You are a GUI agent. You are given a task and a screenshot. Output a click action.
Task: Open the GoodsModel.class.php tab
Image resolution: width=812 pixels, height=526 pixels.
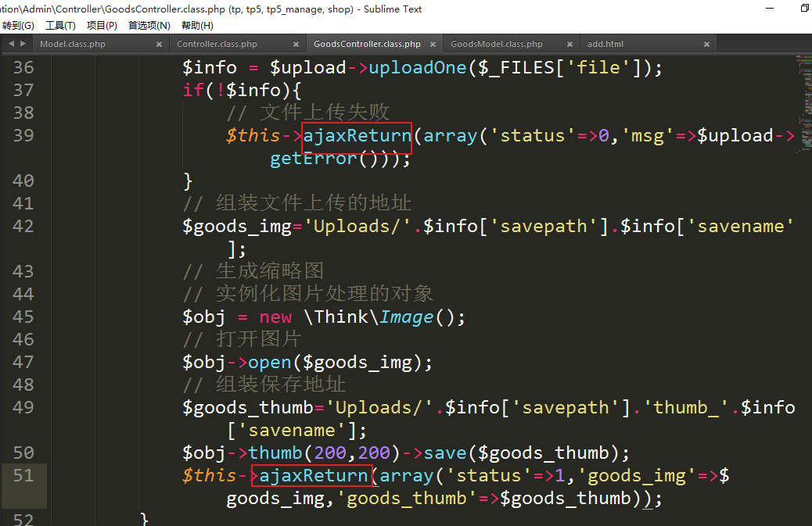pos(496,45)
